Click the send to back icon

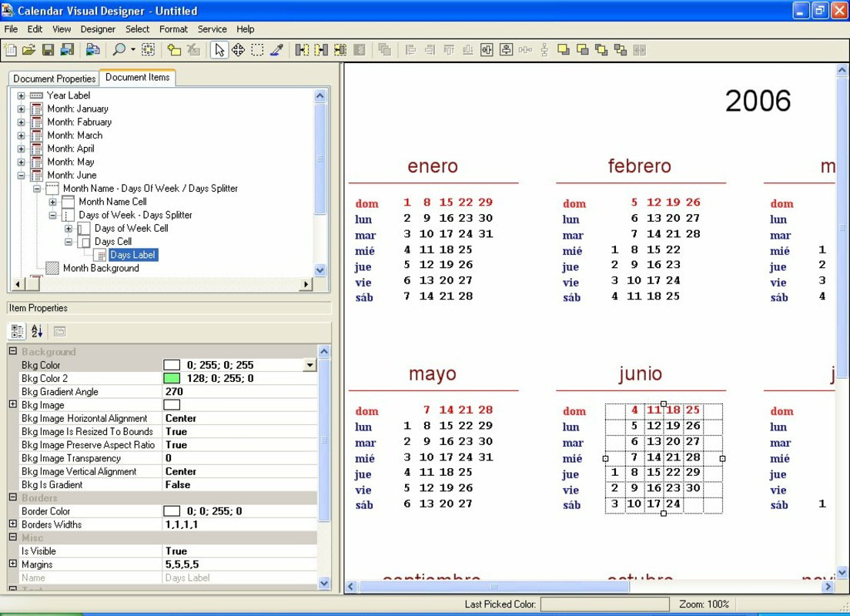[x=582, y=50]
